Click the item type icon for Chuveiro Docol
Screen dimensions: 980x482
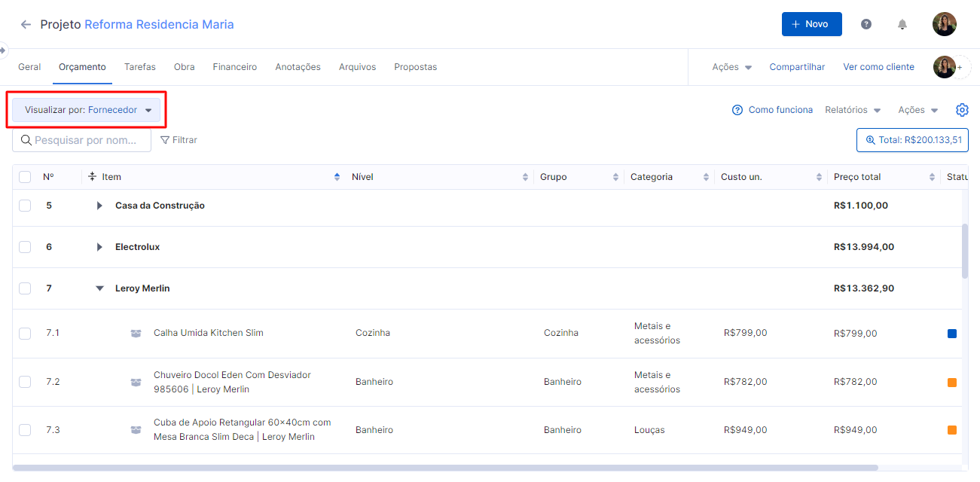[136, 382]
